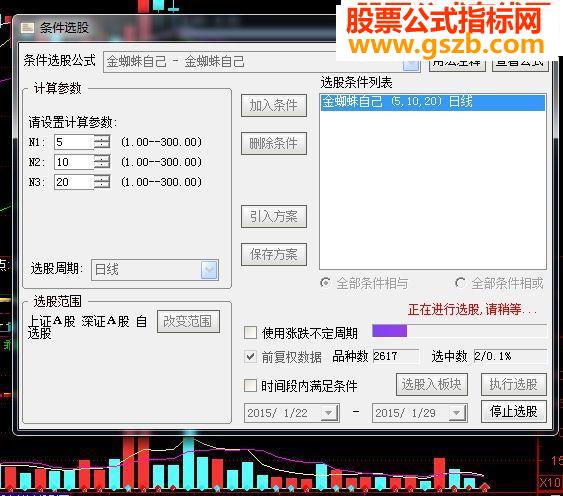The height and width of the screenshot is (496, 563).
Task: Click the N1 input field showing 5
Action: 74,142
